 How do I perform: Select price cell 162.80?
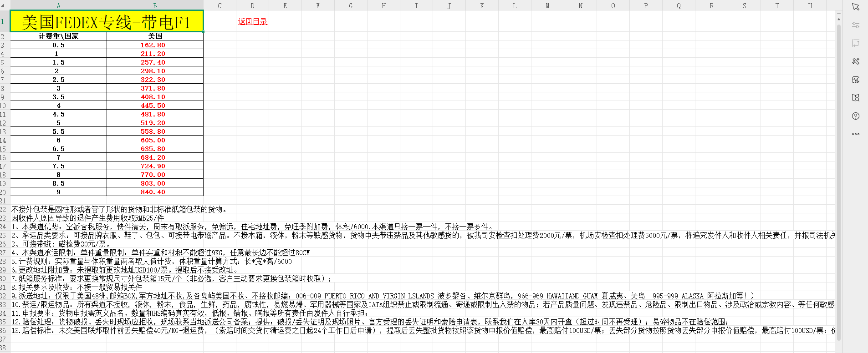tap(155, 45)
